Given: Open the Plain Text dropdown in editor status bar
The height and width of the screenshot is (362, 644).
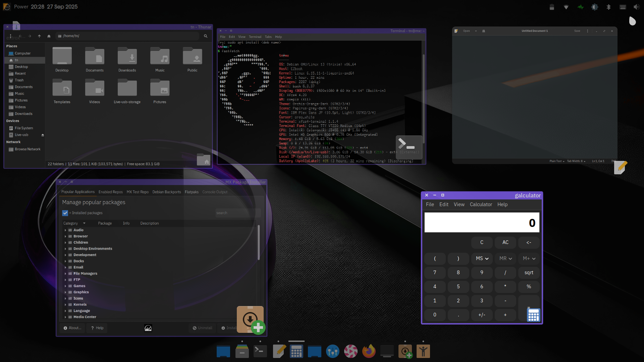Looking at the screenshot, I should tap(557, 161).
